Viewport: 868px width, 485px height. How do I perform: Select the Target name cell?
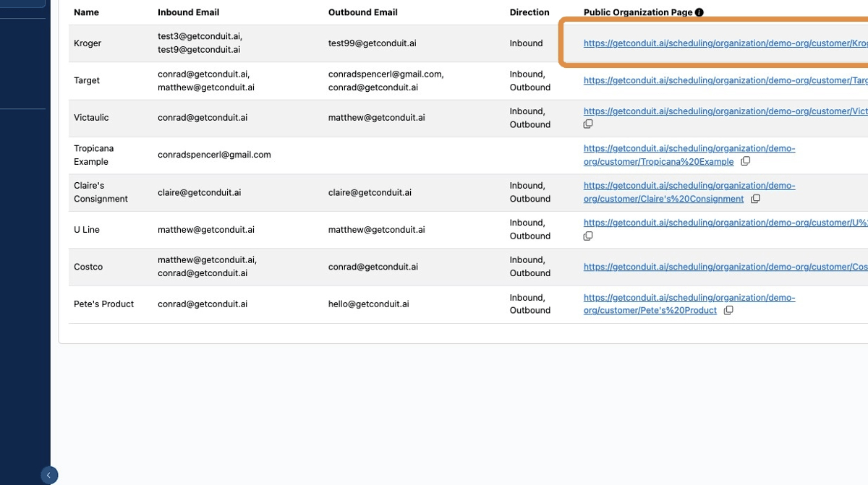click(x=87, y=80)
